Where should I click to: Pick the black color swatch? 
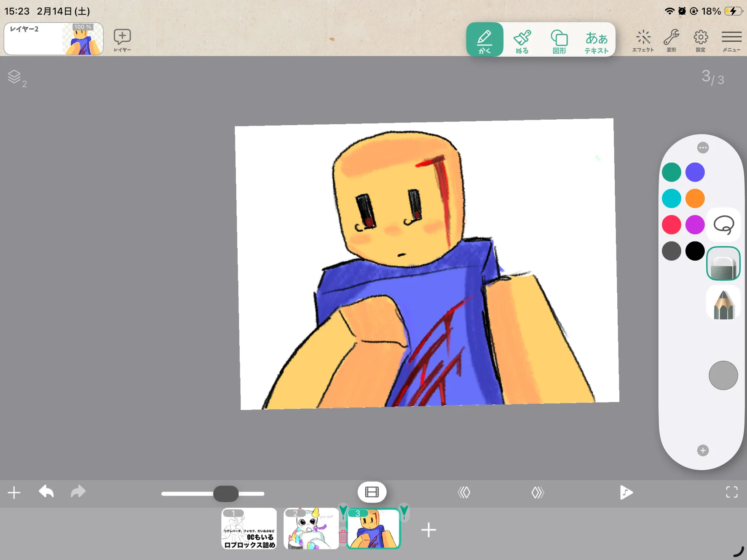695,251
